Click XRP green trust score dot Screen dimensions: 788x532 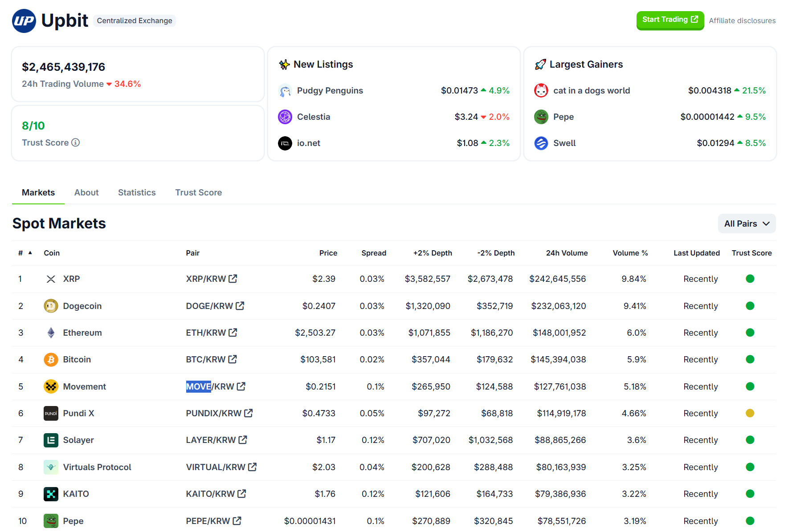point(750,279)
